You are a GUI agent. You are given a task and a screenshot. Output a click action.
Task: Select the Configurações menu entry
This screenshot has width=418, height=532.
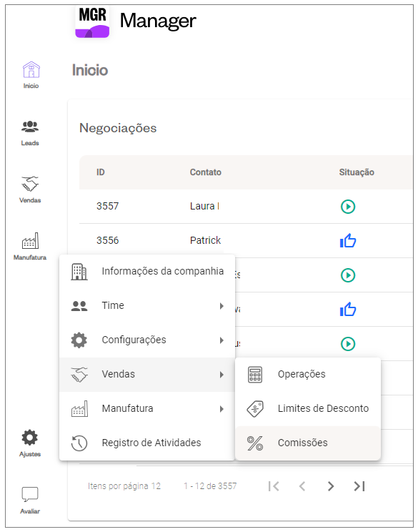click(146, 340)
